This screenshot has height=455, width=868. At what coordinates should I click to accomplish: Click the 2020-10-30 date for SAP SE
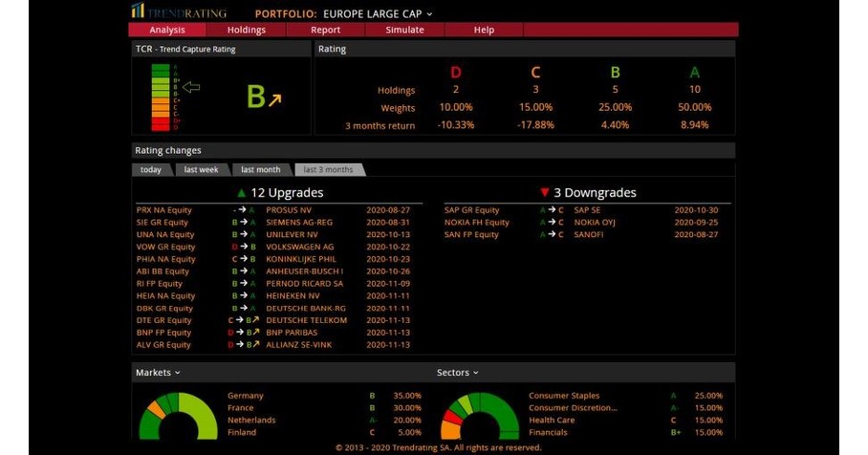tap(696, 210)
